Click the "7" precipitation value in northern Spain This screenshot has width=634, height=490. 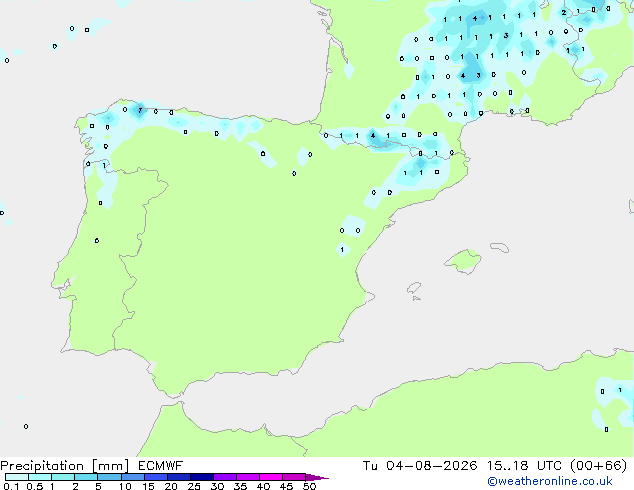coord(140,110)
